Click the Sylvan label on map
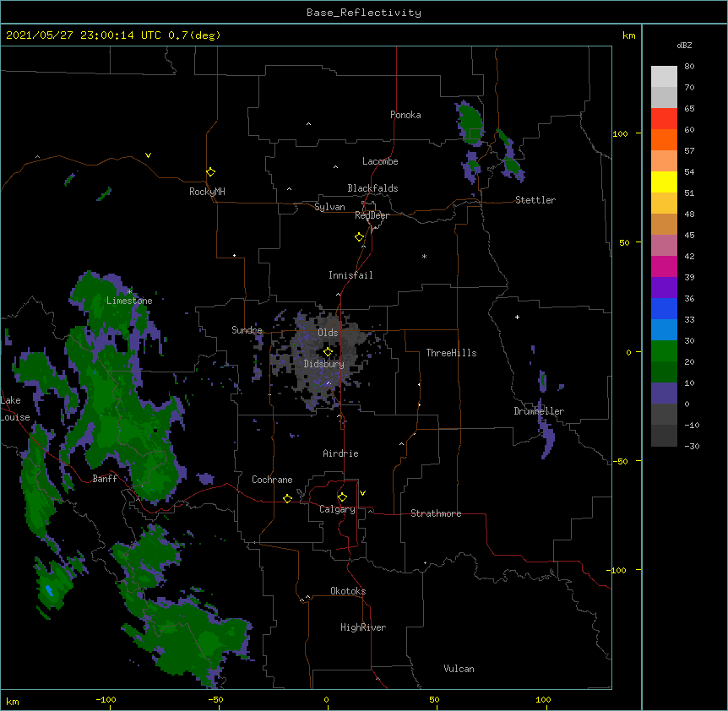The width and height of the screenshot is (728, 711). [329, 207]
